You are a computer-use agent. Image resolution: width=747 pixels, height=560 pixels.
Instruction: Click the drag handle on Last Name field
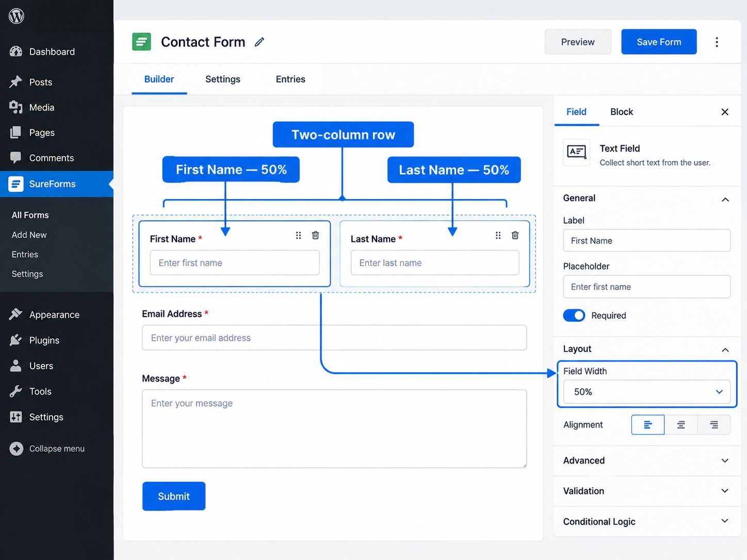coord(498,235)
